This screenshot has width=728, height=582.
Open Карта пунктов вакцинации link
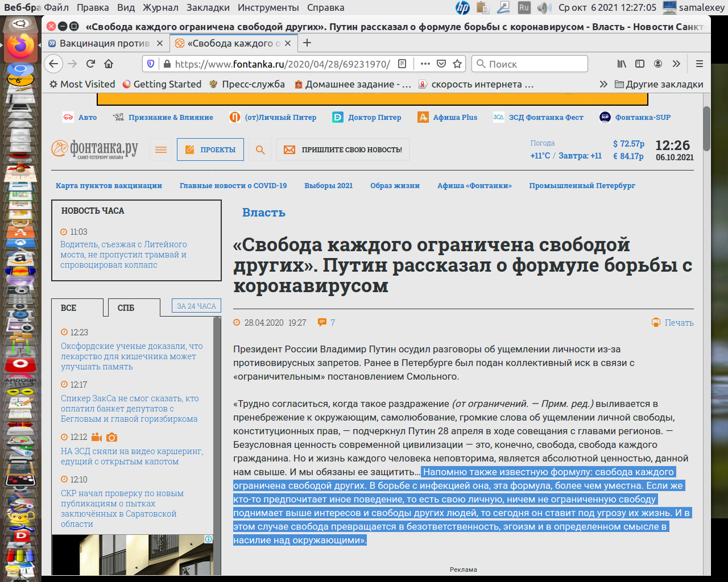coord(109,185)
